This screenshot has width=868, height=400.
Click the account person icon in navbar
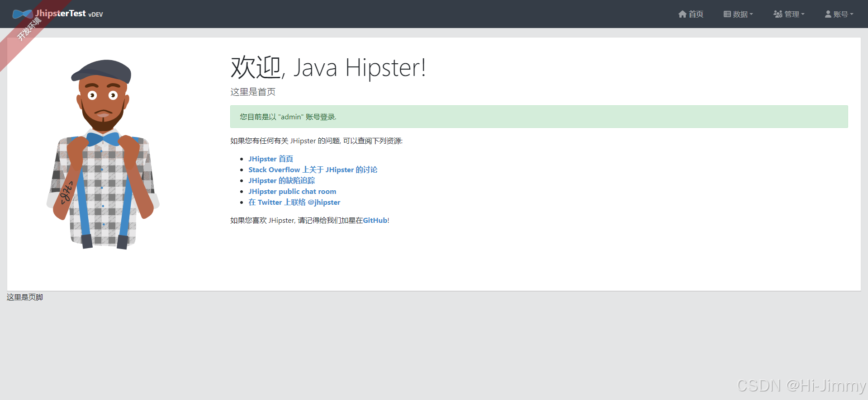click(828, 14)
